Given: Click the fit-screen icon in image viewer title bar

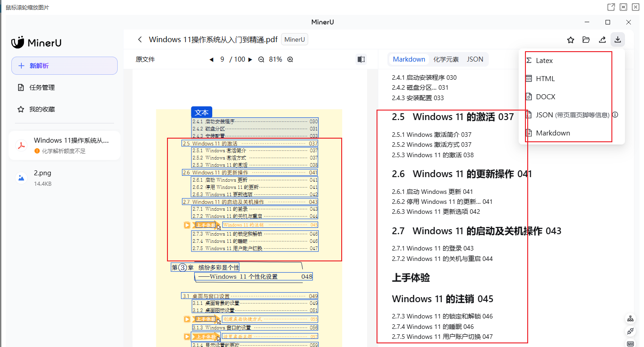Looking at the screenshot, I should tap(624, 7).
